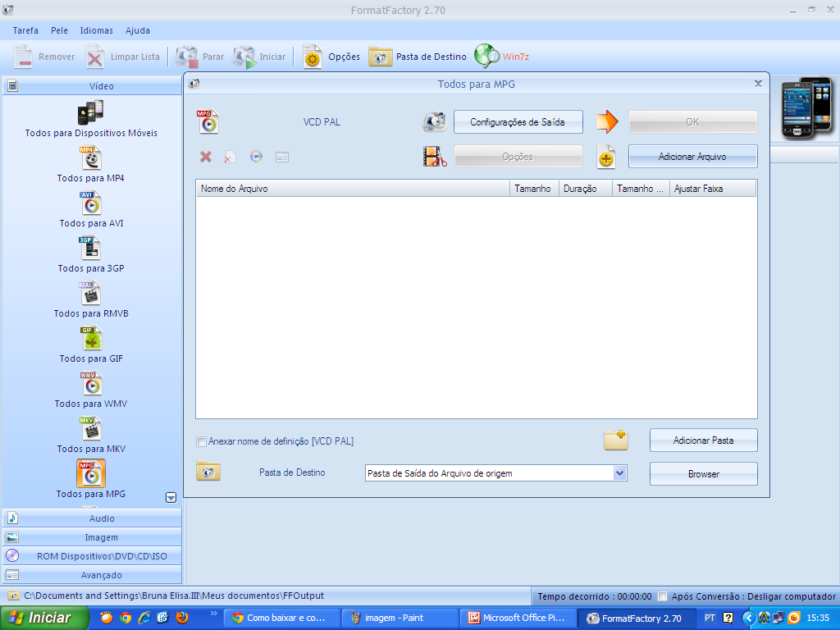
Task: Click the Browser button
Action: (x=703, y=474)
